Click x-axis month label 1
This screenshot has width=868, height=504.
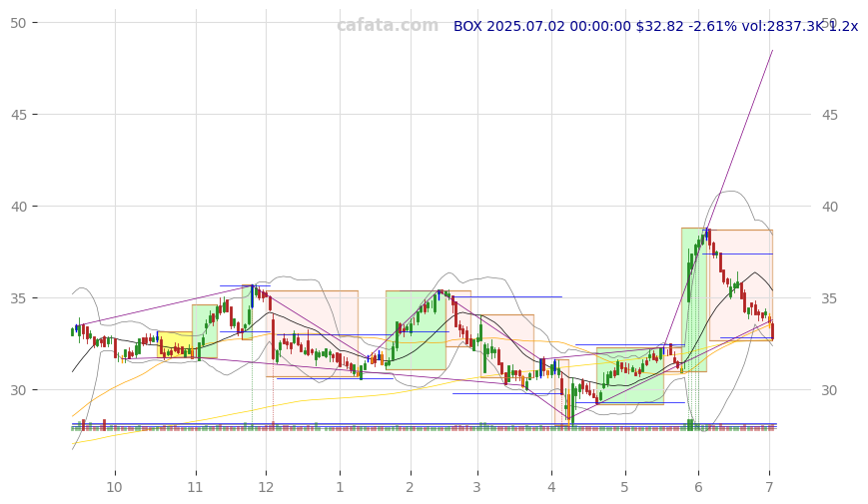(x=340, y=487)
